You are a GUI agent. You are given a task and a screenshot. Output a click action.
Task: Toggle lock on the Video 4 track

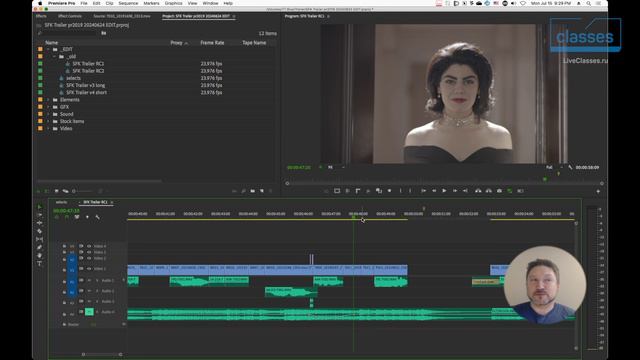[x=64, y=246]
